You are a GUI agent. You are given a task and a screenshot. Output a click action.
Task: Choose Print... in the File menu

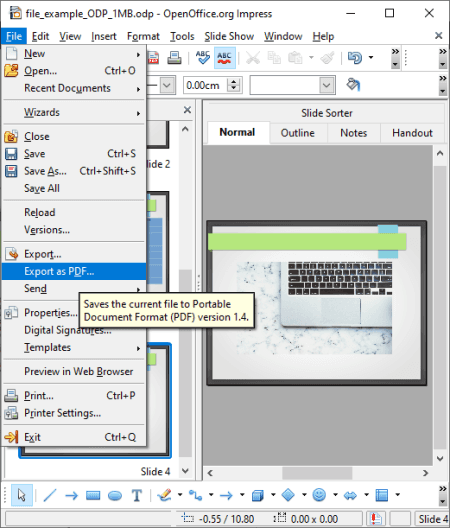pyautogui.click(x=74, y=396)
